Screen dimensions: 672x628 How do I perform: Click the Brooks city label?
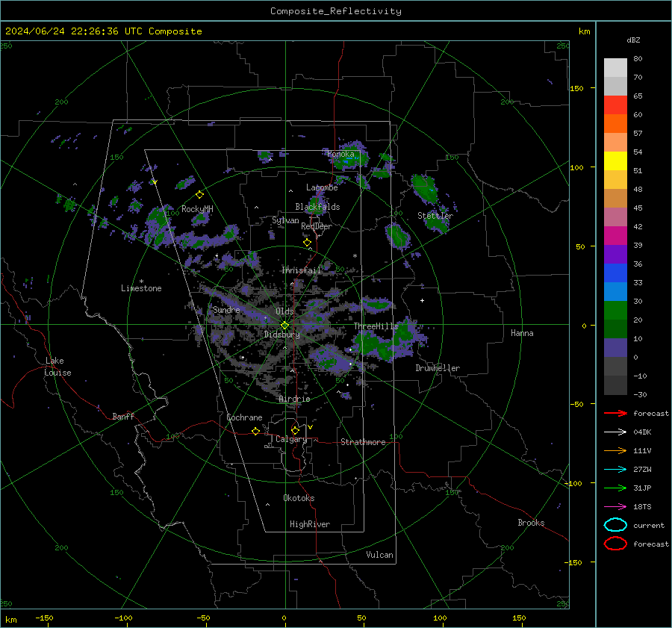pos(531,523)
